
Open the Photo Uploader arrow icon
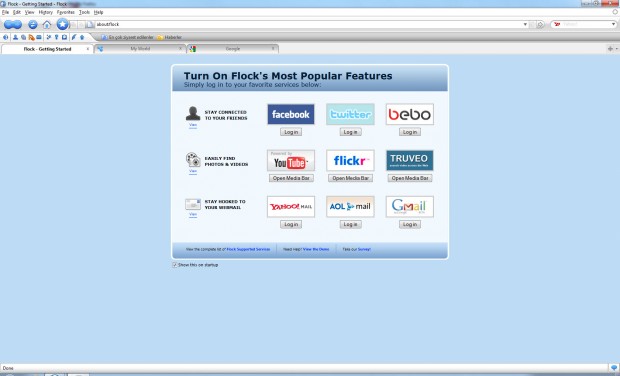click(x=82, y=37)
